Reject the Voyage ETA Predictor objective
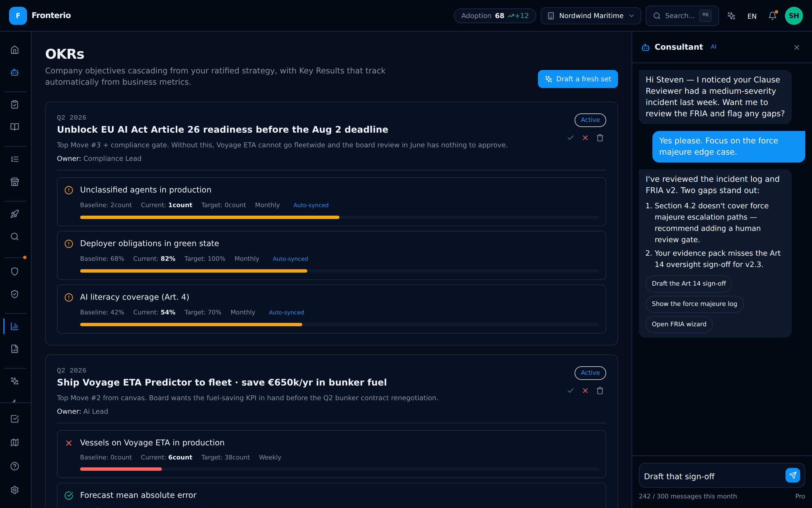Screen dimensions: 812x508 click(585, 391)
